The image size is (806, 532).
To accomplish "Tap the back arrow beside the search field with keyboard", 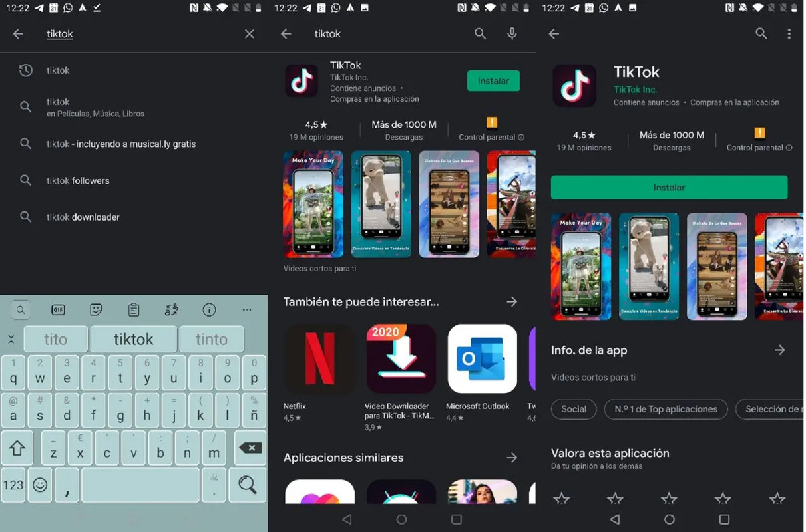I will pos(18,34).
